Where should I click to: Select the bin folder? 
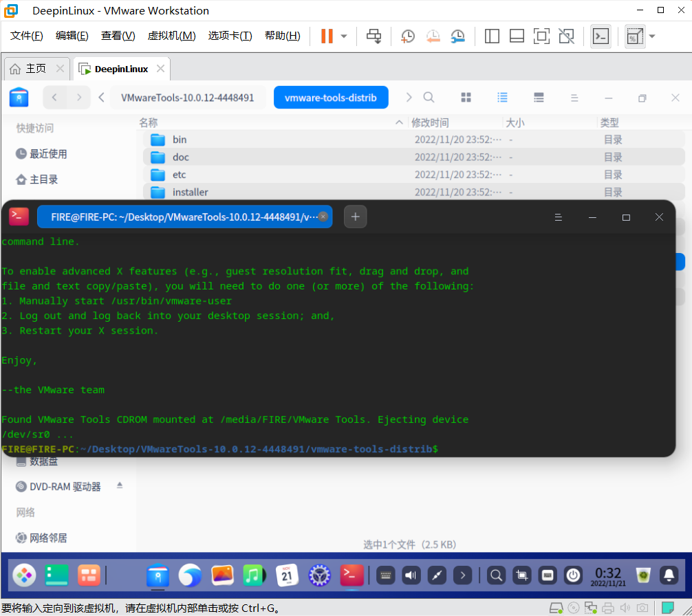pos(413,140)
